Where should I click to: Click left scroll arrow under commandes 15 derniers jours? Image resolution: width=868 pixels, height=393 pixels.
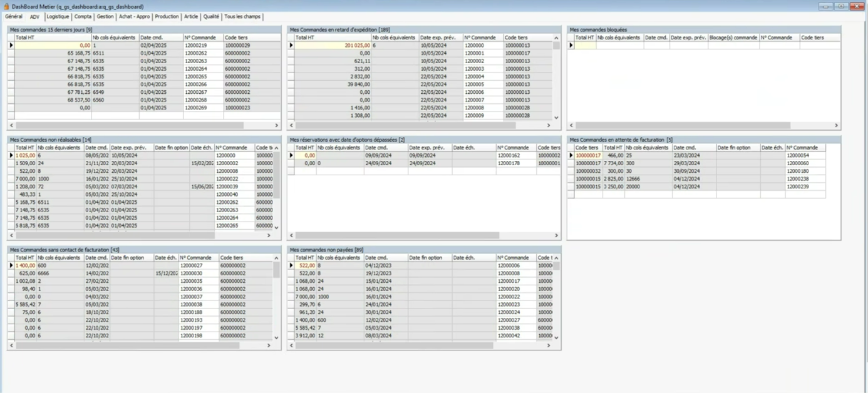pyautogui.click(x=11, y=125)
